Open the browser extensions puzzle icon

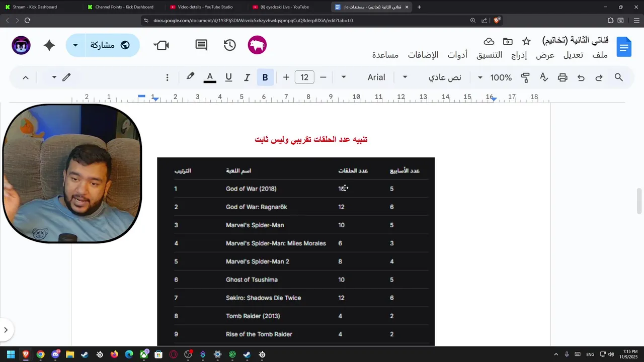[x=610, y=21]
